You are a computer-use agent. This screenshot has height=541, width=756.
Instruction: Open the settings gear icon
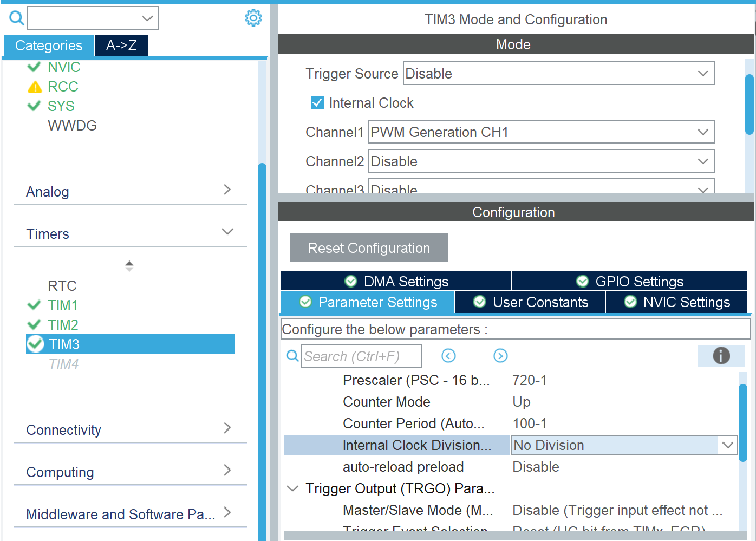(x=253, y=18)
